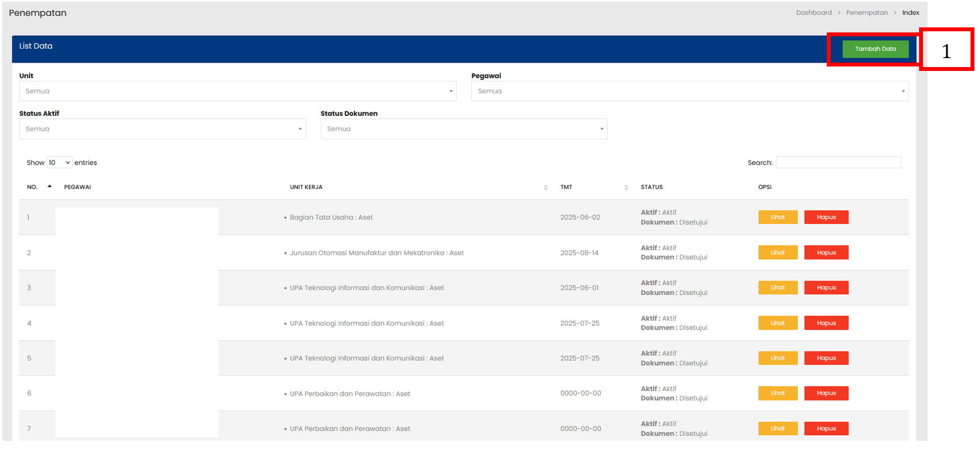Click Lihat on row 3
The height and width of the screenshot is (452, 980).
(778, 288)
